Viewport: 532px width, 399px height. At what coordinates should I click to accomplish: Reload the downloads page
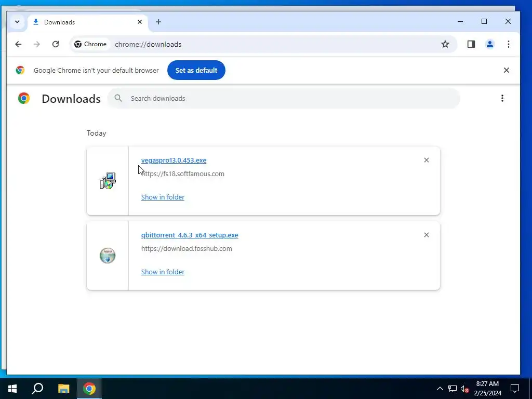(x=56, y=44)
